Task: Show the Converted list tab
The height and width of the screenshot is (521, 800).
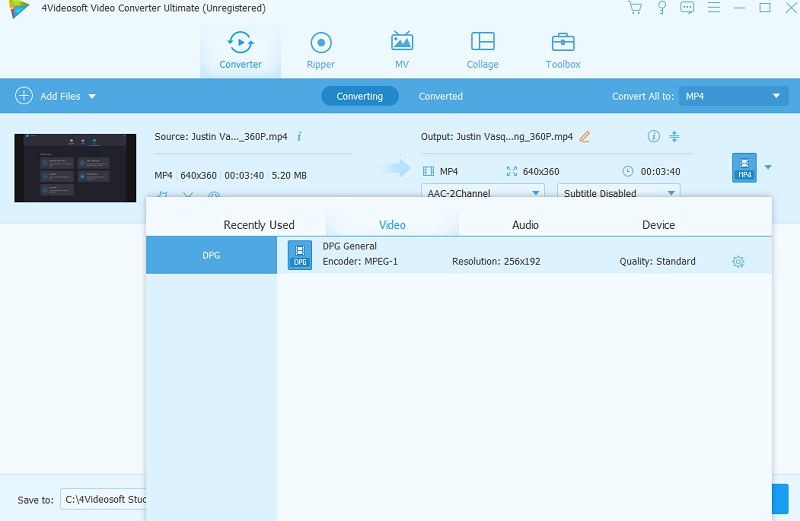Action: (441, 96)
